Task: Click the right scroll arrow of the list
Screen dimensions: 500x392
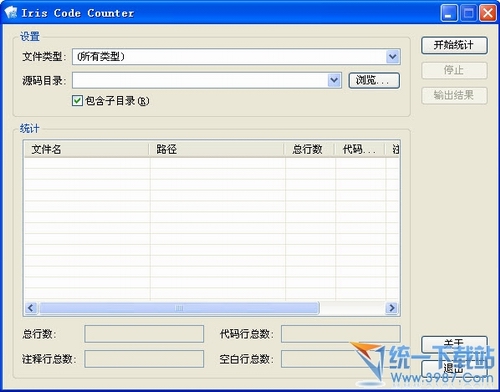Action: [x=392, y=308]
